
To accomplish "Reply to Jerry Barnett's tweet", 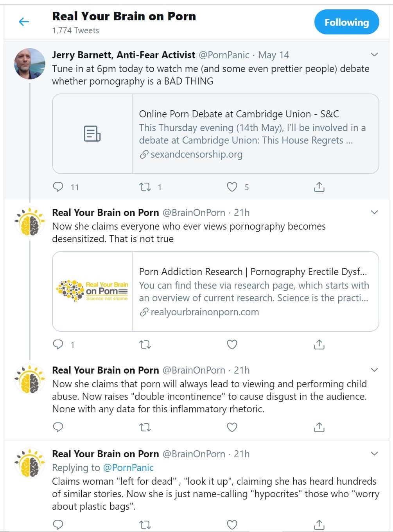I will click(x=58, y=187).
